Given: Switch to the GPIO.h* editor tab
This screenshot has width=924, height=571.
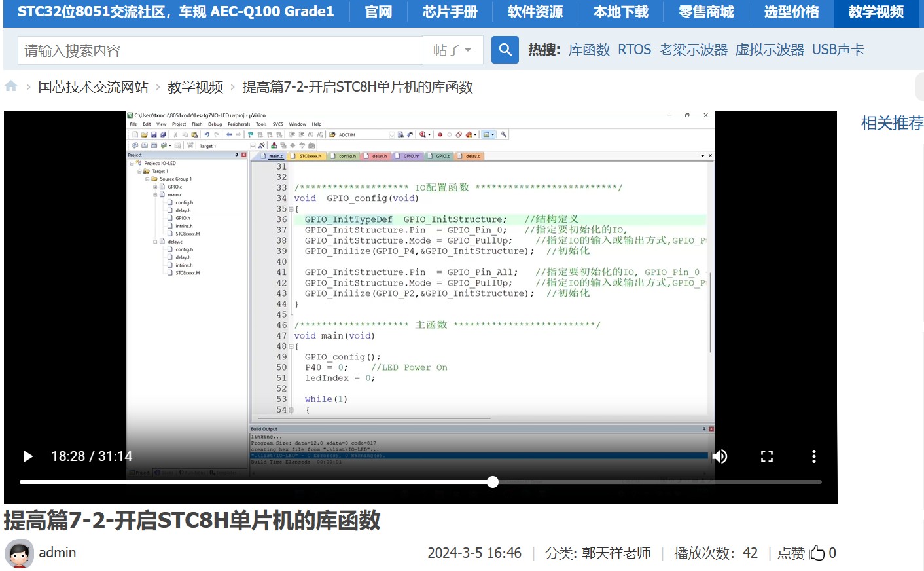Looking at the screenshot, I should [408, 156].
